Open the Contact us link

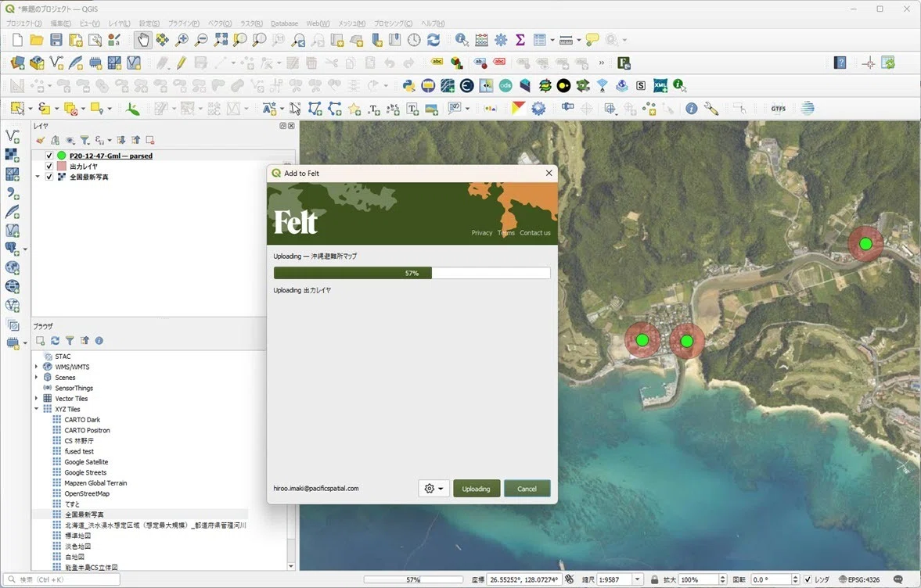pyautogui.click(x=535, y=233)
